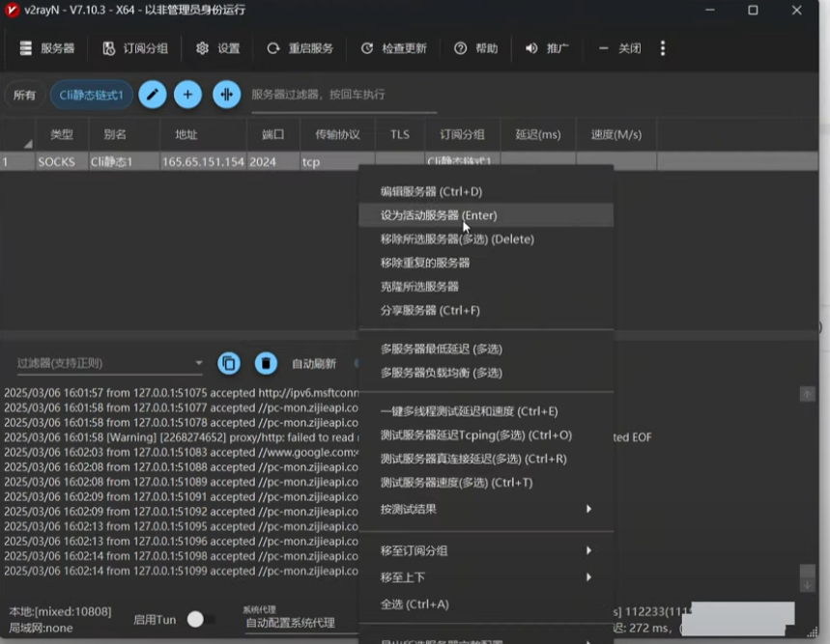Expand the 过滤器 log filter dropdown
This screenshot has width=830, height=644.
coord(199,364)
